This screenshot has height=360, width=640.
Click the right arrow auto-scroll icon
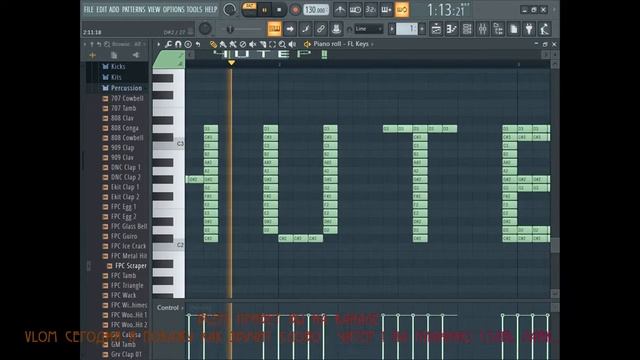tap(290, 29)
